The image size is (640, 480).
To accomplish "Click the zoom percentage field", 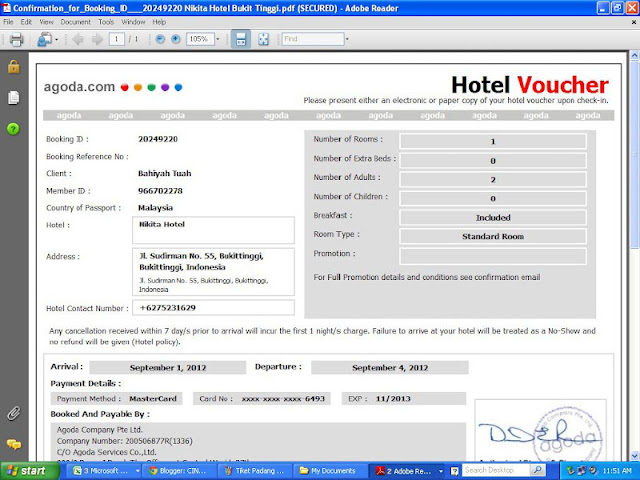I will point(200,39).
